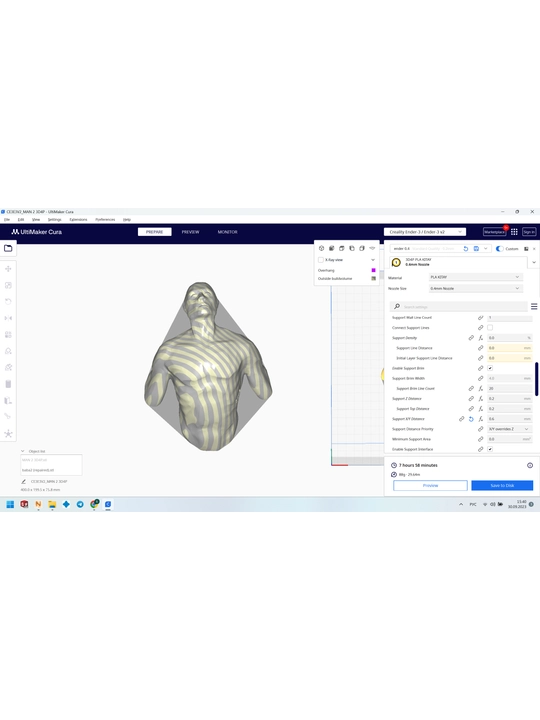Select the Rotate tool in left toolbar

click(x=8, y=301)
